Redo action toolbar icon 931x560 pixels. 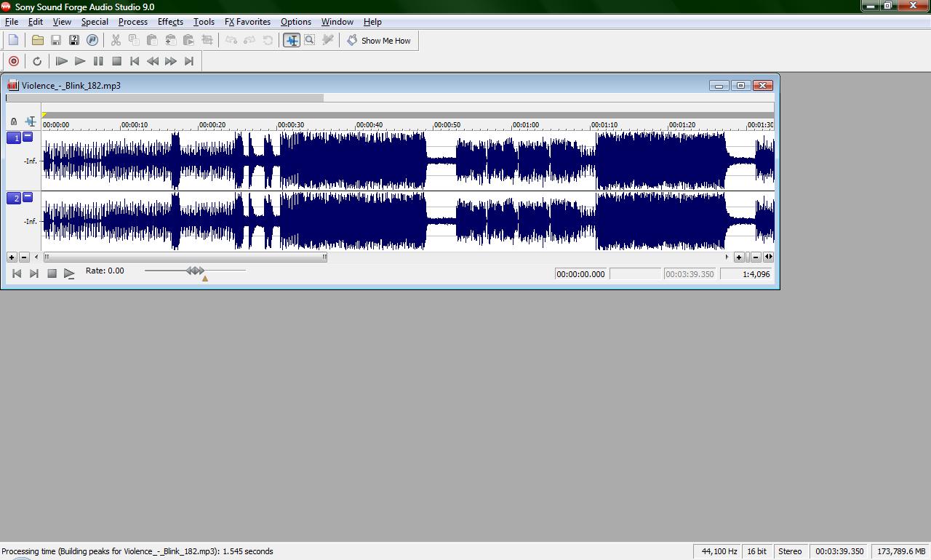click(x=249, y=41)
